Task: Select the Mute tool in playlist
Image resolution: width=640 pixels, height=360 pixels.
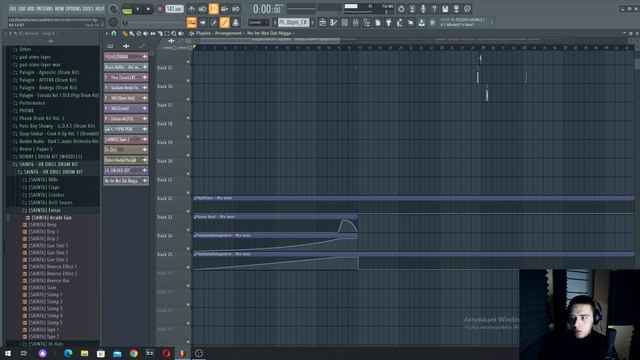Action: 146,33
